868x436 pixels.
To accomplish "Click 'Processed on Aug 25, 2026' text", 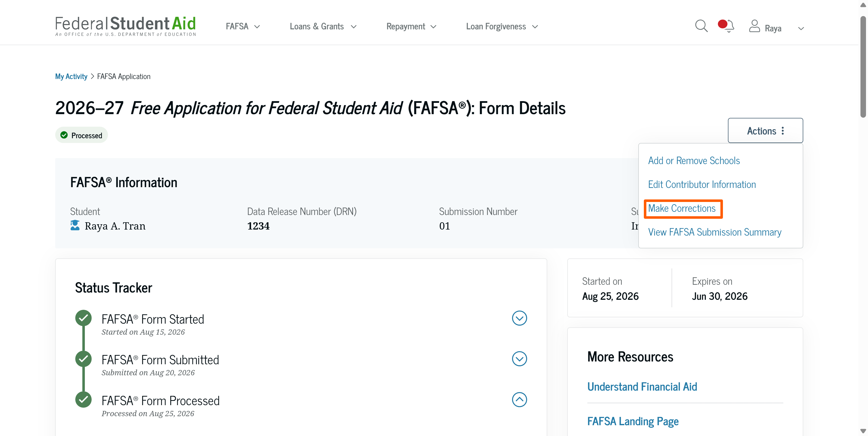I will click(x=148, y=413).
